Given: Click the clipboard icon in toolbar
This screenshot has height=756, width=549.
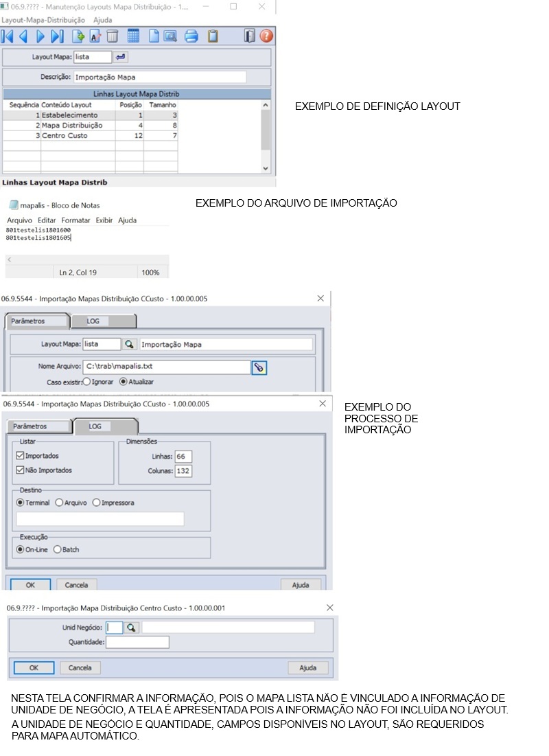Looking at the screenshot, I should pos(213,36).
